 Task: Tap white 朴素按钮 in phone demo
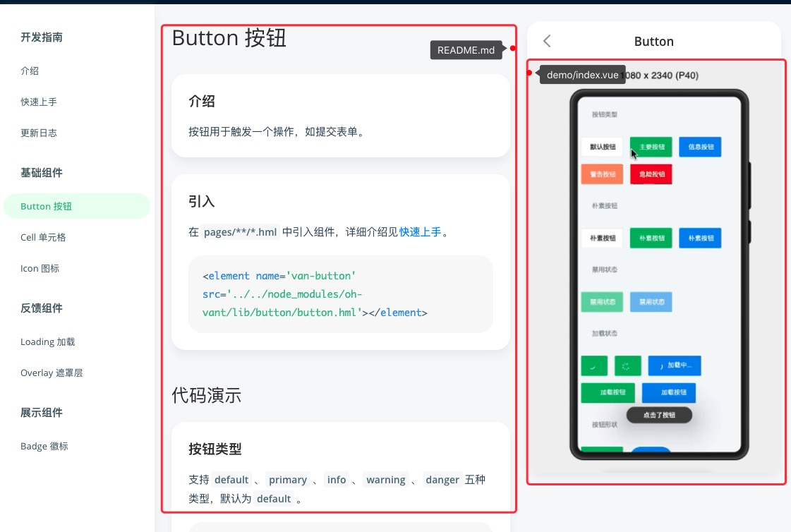tap(602, 238)
